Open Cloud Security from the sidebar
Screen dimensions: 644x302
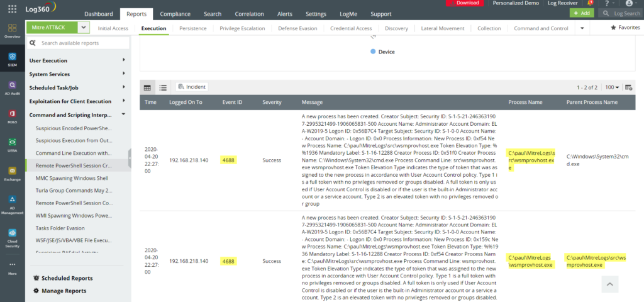(12, 235)
